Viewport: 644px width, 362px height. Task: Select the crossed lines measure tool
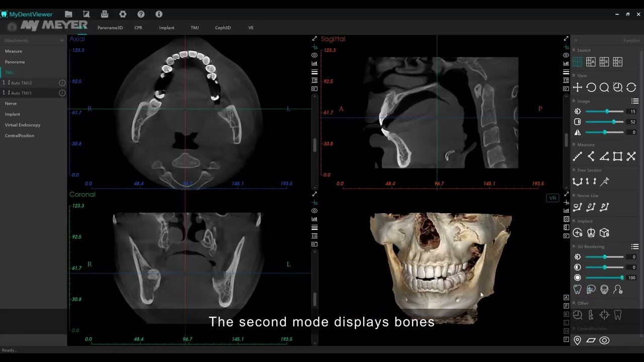pos(631,156)
